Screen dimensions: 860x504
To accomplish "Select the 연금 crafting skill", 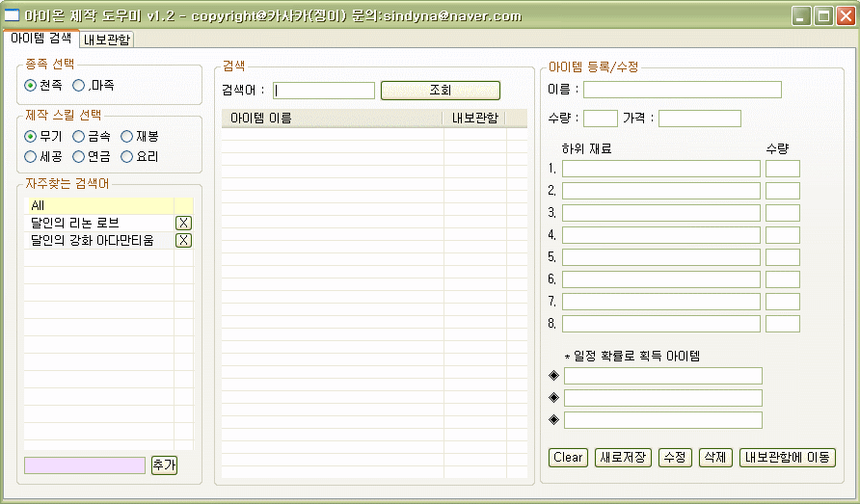I will (79, 156).
